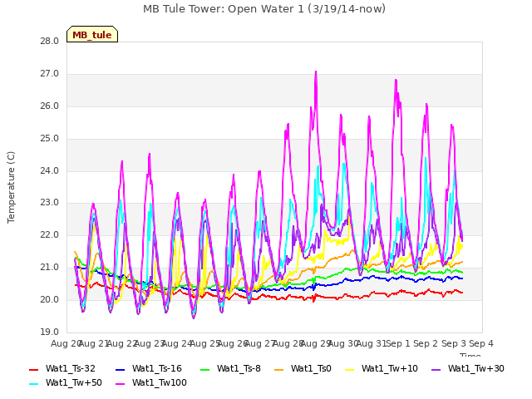
Task: Click the 28.0 y-axis tick label
Action: coord(50,42)
